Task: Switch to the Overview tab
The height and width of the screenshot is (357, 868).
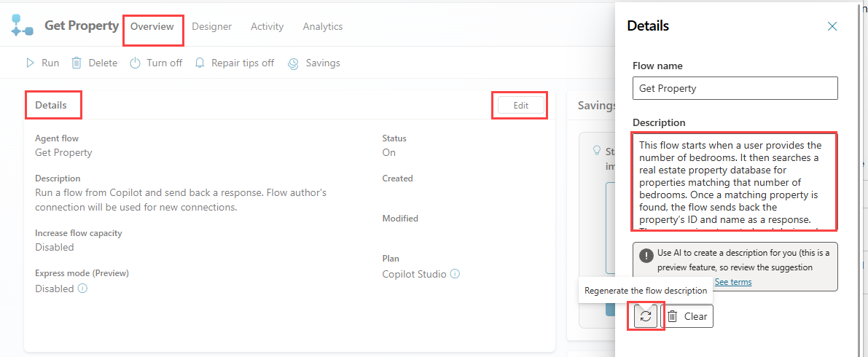Action: coord(152,26)
